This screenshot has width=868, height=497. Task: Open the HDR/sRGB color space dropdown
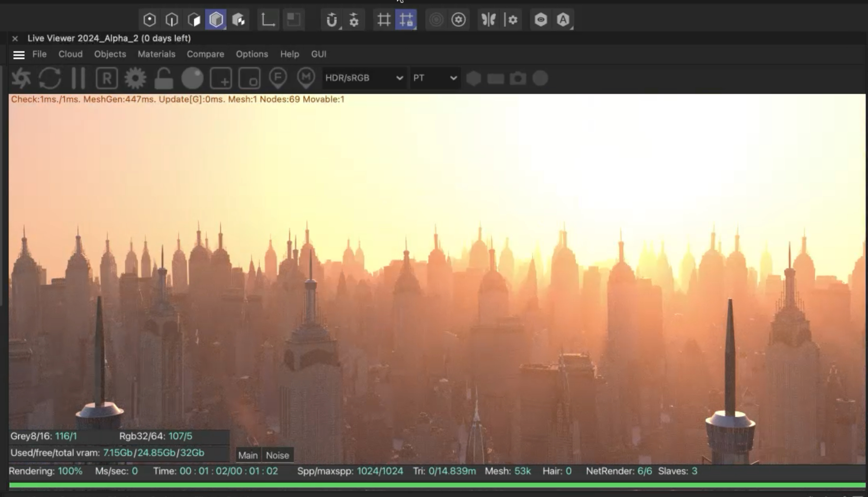click(x=364, y=78)
